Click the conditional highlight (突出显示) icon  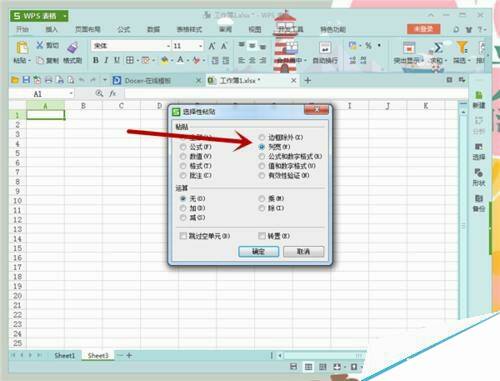[409, 48]
